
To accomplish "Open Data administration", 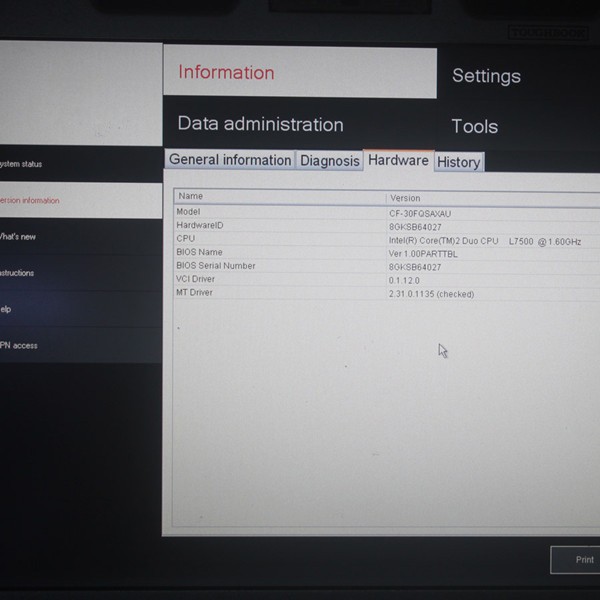I will 260,124.
